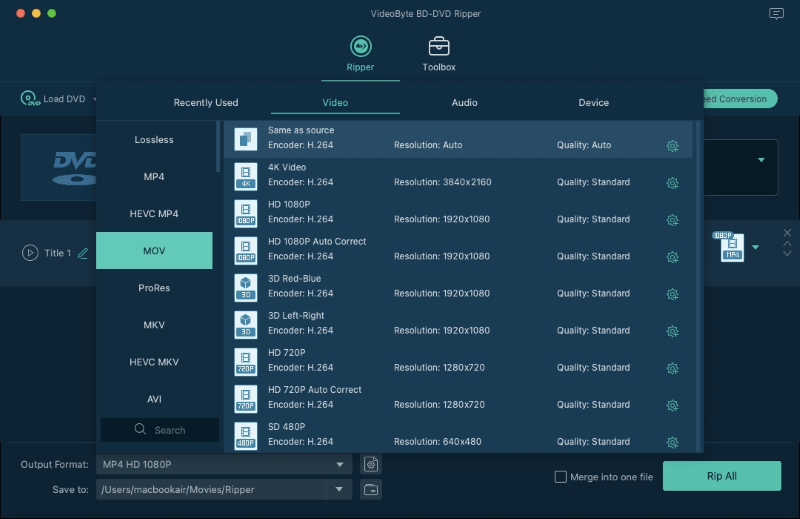Screen dimensions: 800x519
Task: Move Title 1 up with chevron
Action: tap(787, 243)
